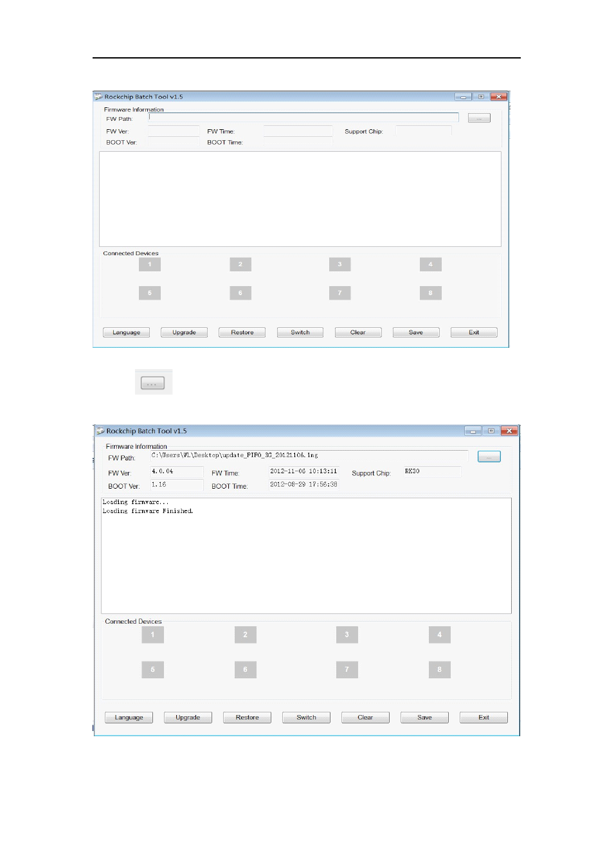Screen dimensions: 614x868
Task: Choose Restore in the loaded-firmware window
Action: tap(248, 718)
